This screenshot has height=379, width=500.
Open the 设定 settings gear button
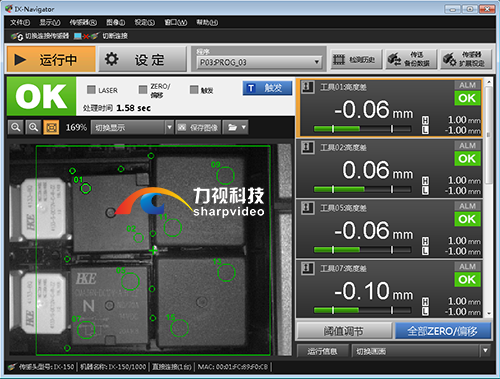(142, 59)
